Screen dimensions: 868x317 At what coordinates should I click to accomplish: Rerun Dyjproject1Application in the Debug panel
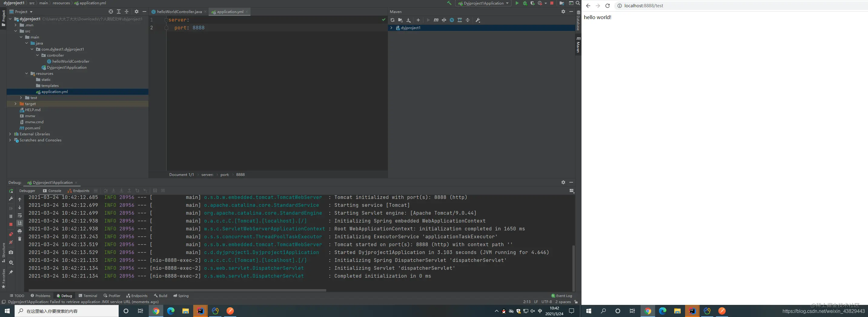(11, 191)
